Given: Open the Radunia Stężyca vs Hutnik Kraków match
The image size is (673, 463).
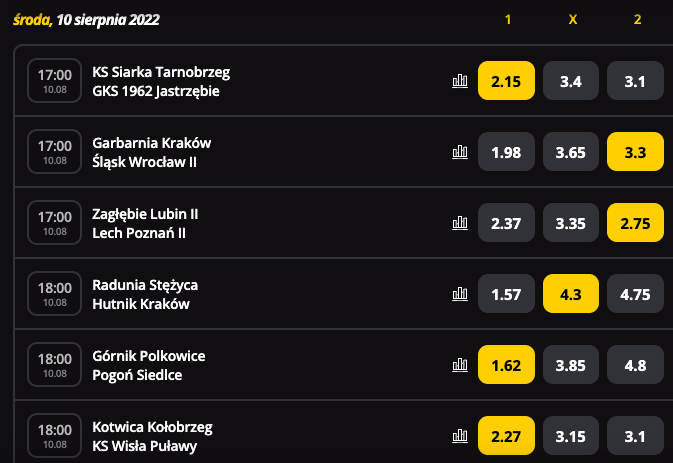Looking at the screenshot, I should (145, 294).
